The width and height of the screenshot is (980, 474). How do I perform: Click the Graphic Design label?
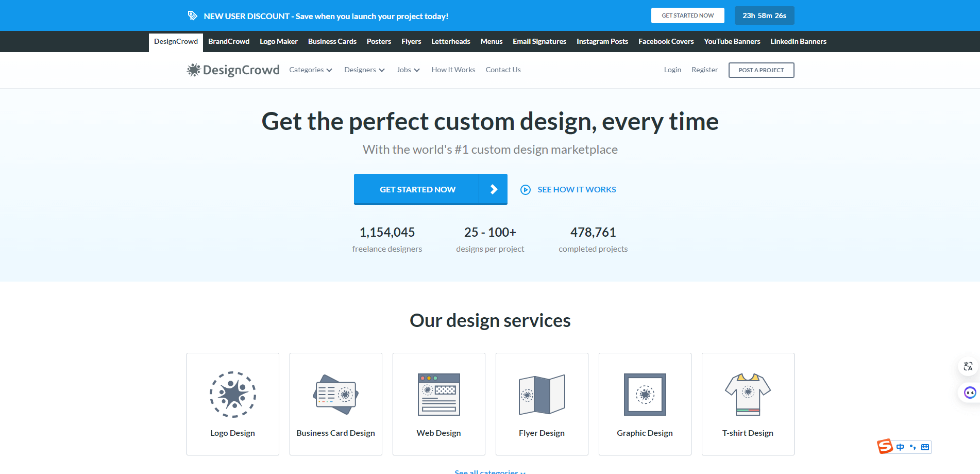[x=645, y=433]
